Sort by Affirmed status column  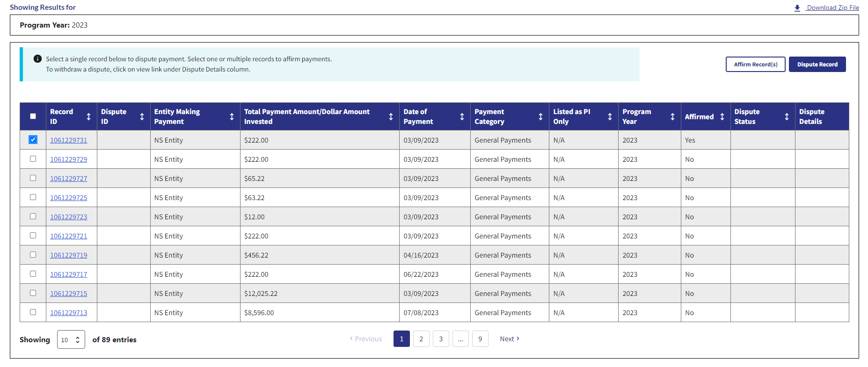tap(722, 116)
